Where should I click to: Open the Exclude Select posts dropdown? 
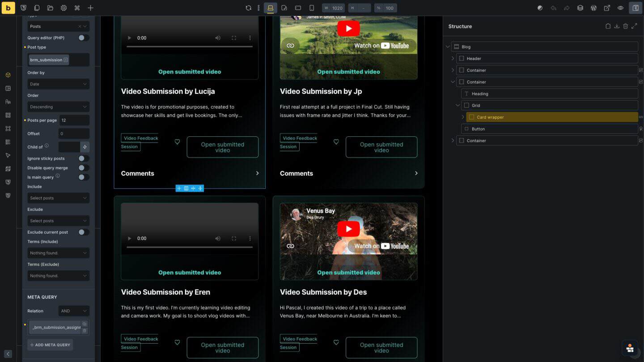tap(59, 221)
